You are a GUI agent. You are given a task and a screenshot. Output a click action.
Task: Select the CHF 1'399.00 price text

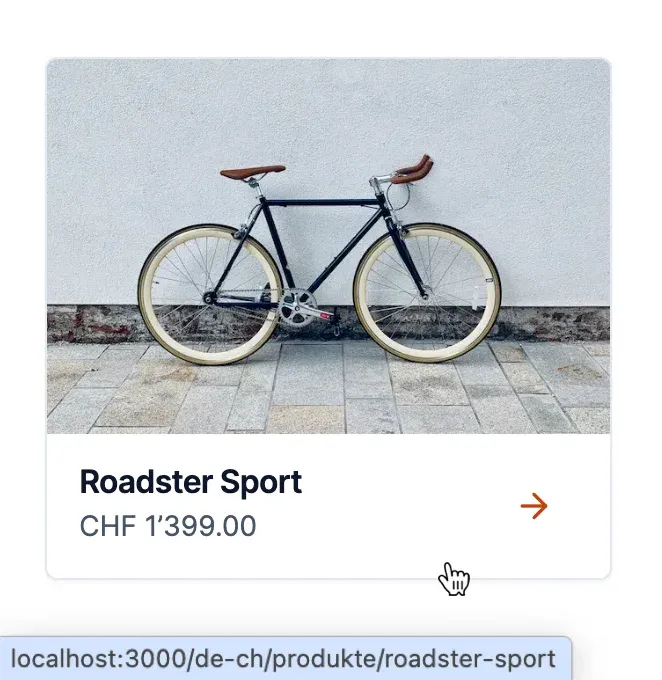[168, 526]
